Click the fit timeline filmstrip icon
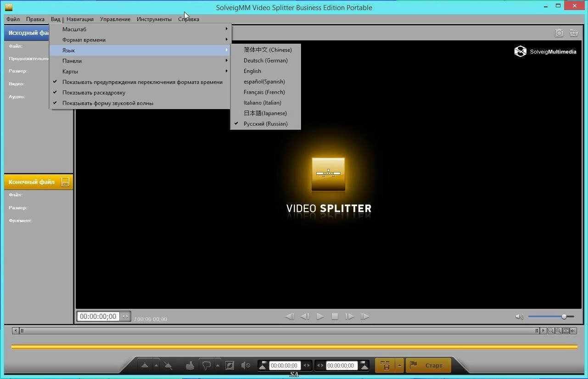Viewport: 588px width, 379px height. (x=566, y=331)
